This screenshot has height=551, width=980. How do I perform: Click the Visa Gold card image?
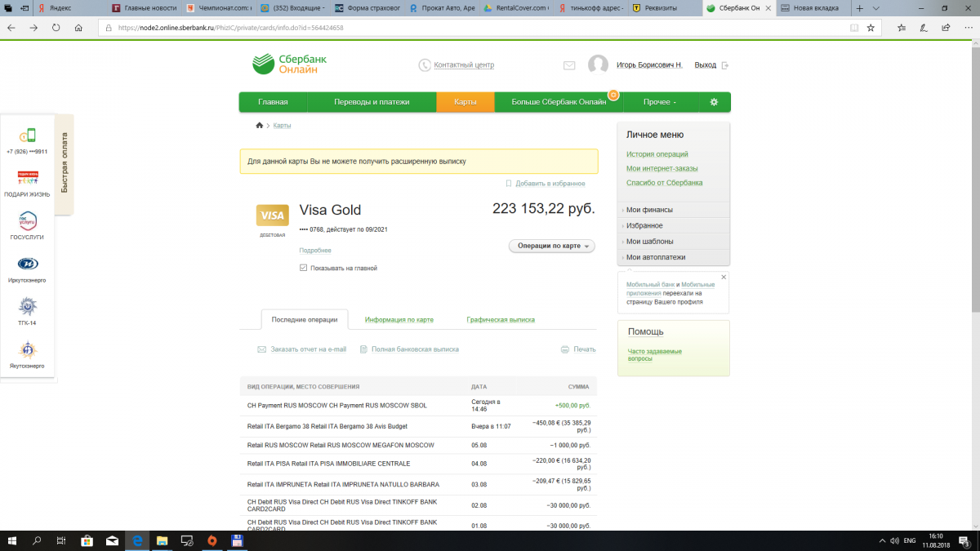(272, 216)
